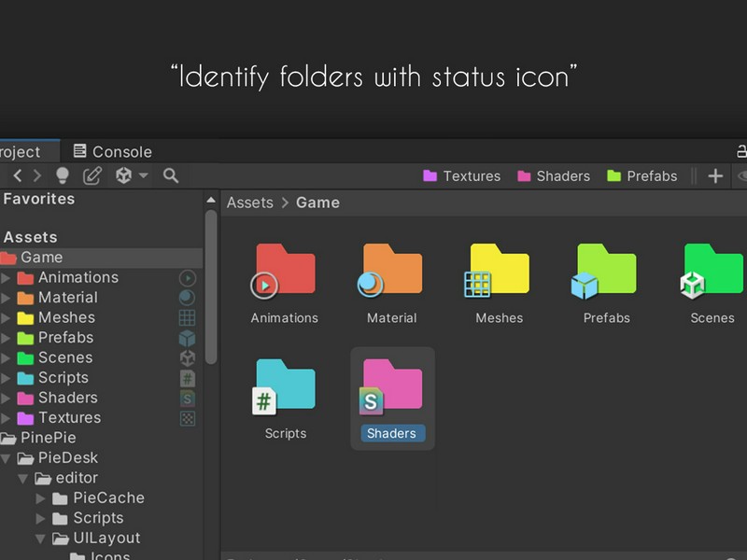
Task: Click the search magnifier icon
Action: 171,175
